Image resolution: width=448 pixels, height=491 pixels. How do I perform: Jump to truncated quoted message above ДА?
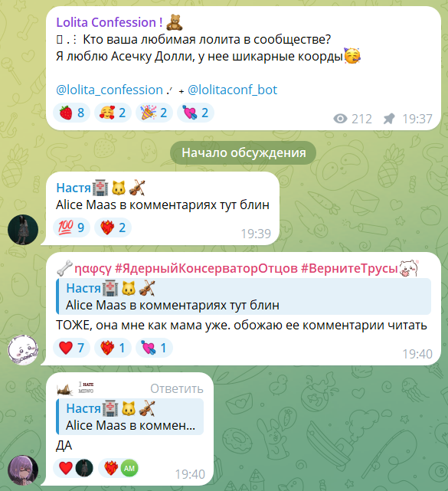[129, 417]
